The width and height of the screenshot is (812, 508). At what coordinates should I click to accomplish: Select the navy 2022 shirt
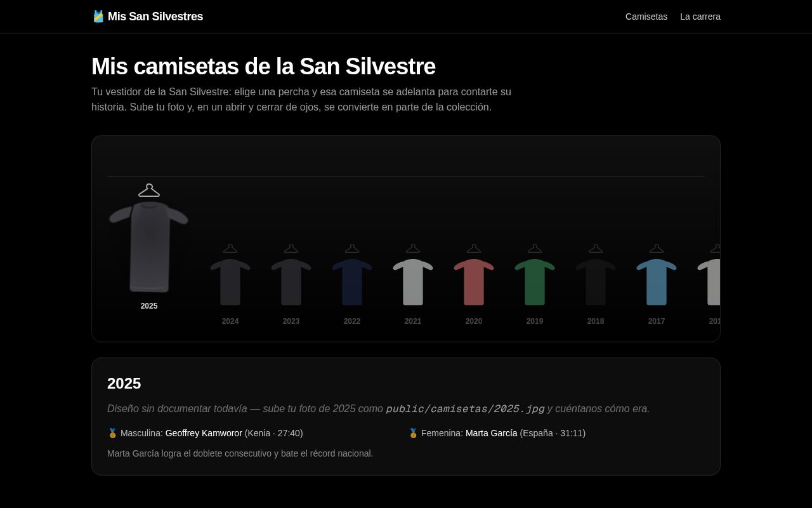[x=352, y=282]
